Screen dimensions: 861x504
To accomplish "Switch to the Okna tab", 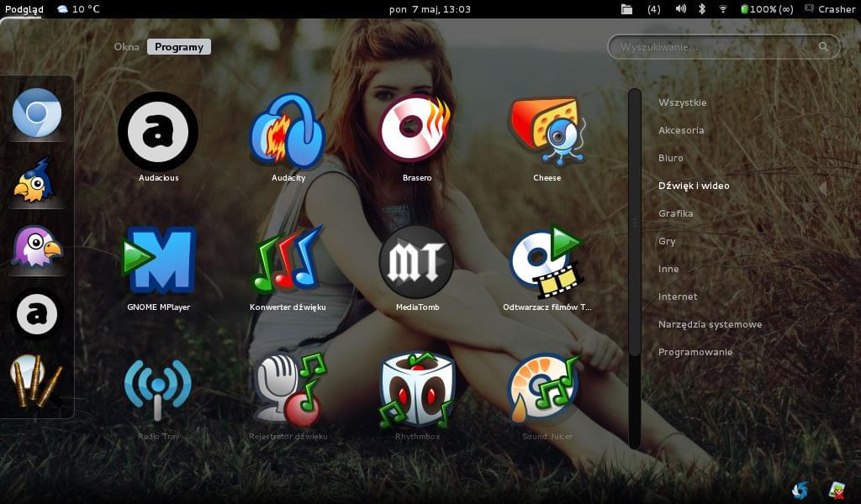I will pos(126,46).
